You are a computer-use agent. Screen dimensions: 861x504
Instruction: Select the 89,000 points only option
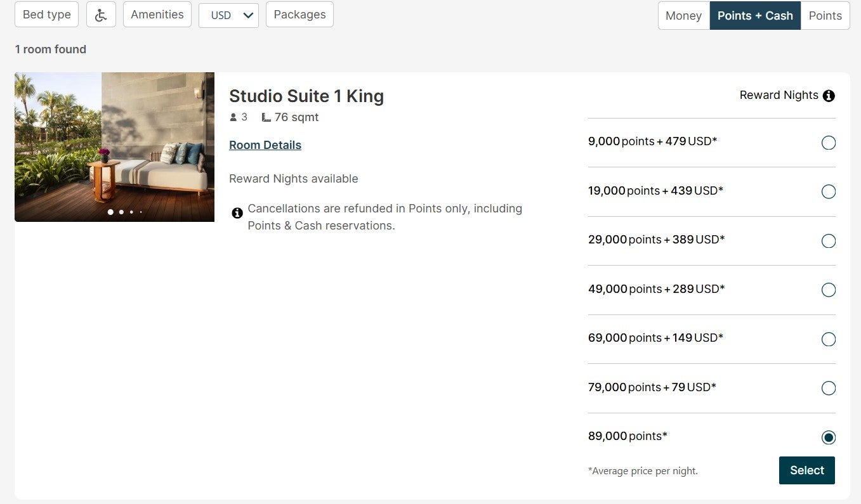pos(829,437)
